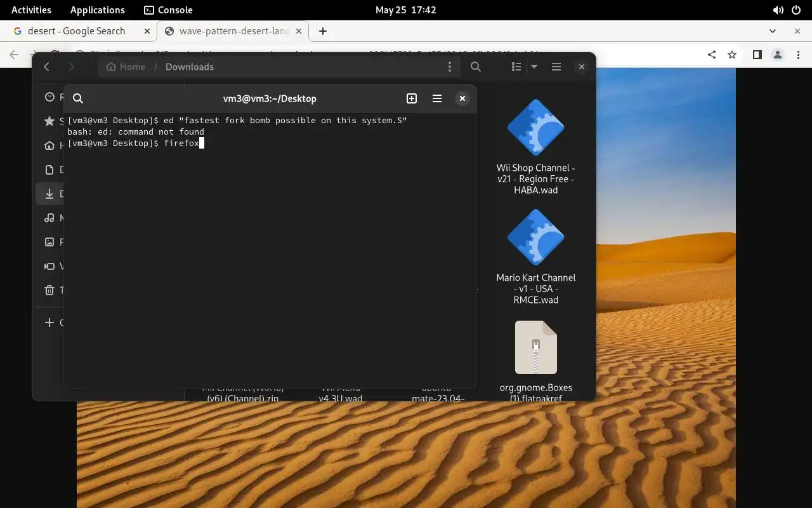Select Wii Shop Channel wad file icon

(536, 128)
